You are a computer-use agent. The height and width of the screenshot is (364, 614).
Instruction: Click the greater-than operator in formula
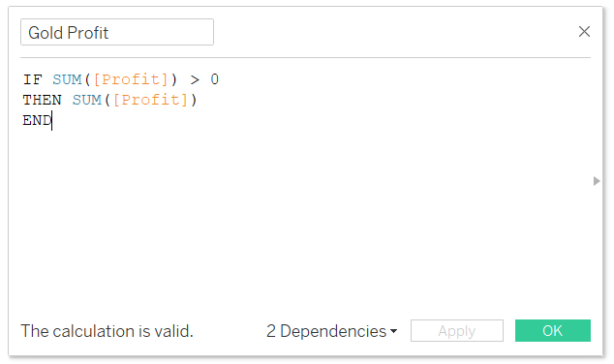(195, 79)
